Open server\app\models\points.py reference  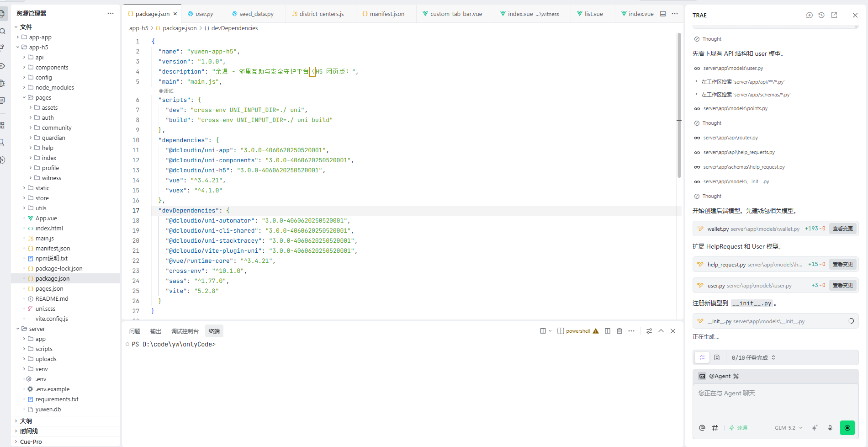click(735, 108)
